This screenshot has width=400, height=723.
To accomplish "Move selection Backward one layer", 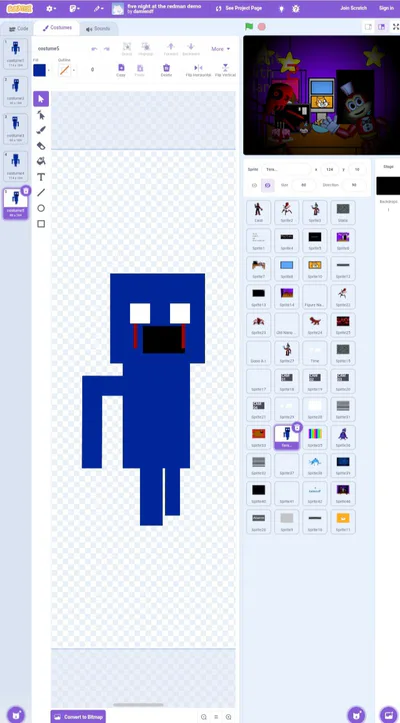I will click(x=191, y=49).
